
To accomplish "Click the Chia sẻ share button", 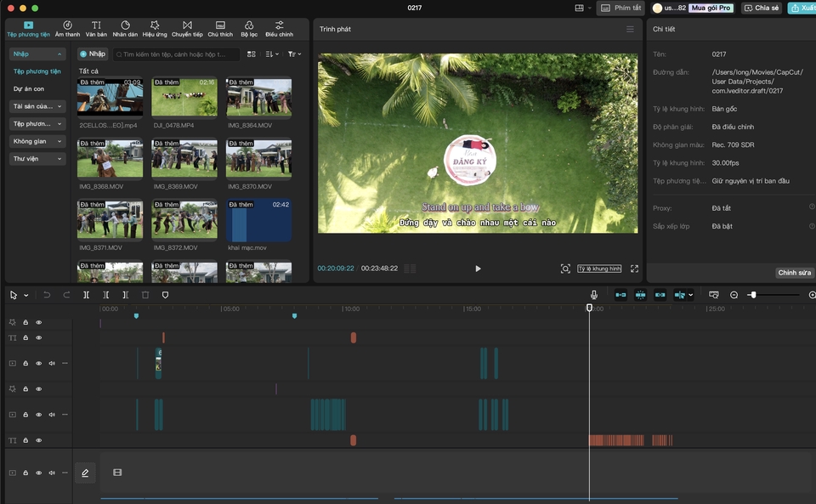I will [x=762, y=8].
